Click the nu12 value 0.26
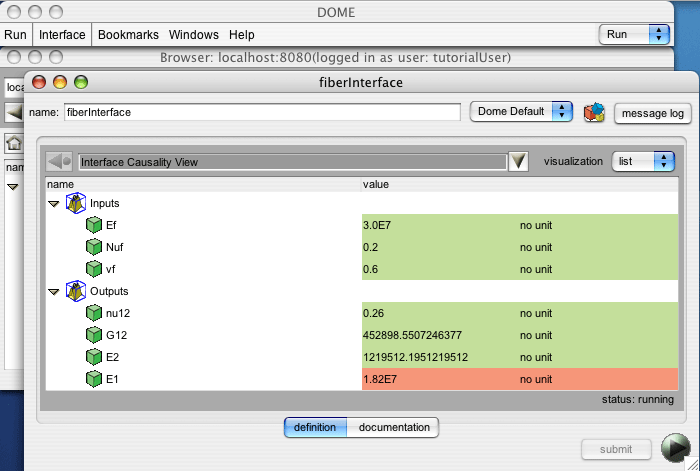 373,313
